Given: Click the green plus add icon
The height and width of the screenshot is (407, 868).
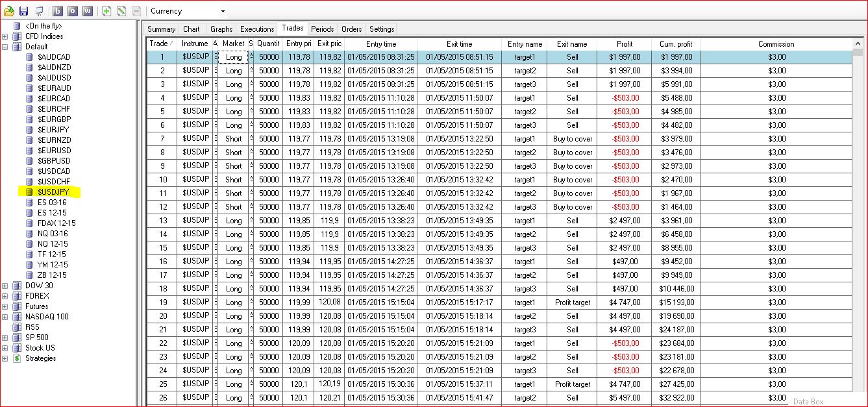Looking at the screenshot, I should (106, 11).
